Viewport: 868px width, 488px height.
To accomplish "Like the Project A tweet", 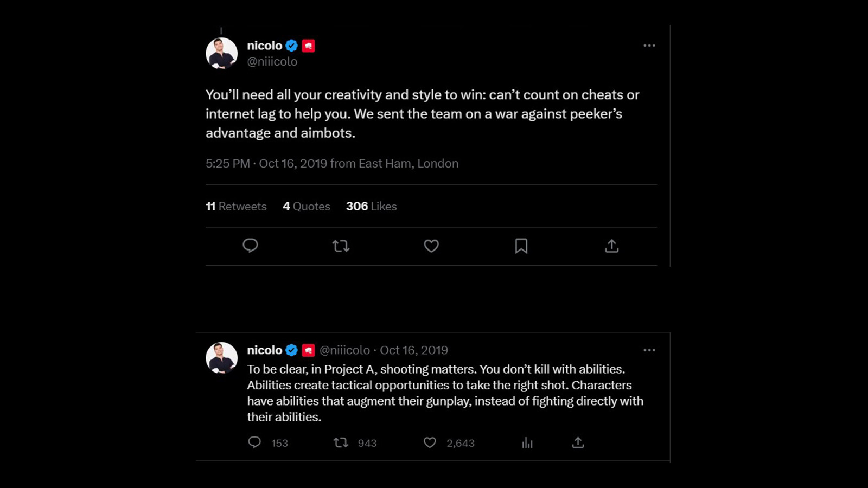I will pyautogui.click(x=430, y=442).
